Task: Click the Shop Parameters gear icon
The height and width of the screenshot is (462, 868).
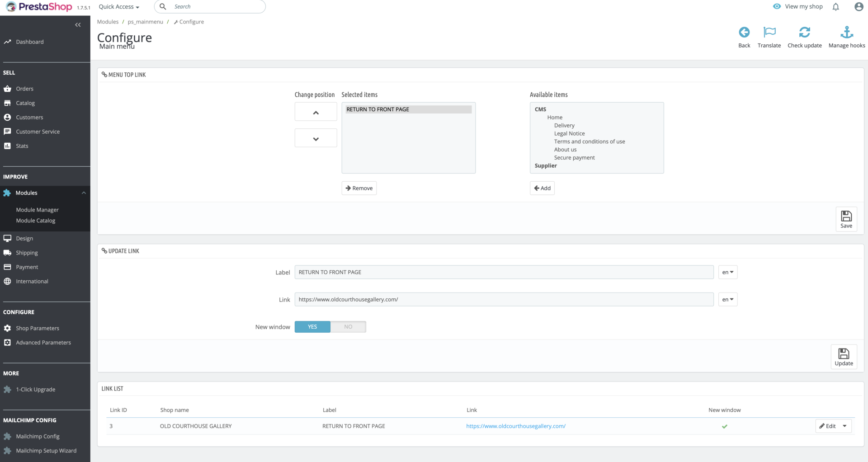Action: coord(7,328)
